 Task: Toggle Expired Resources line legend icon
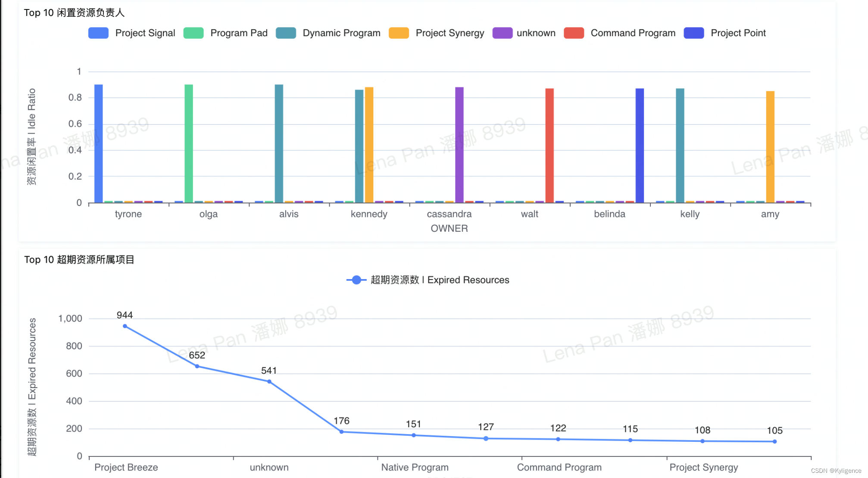point(356,280)
